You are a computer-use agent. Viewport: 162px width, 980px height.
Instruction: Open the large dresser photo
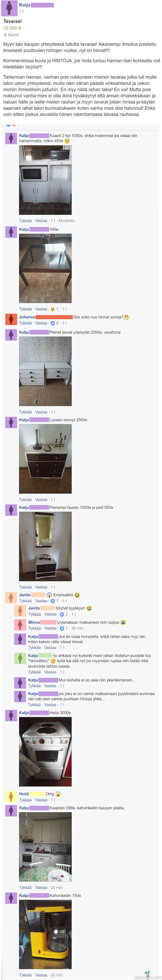pyautogui.click(x=45, y=459)
